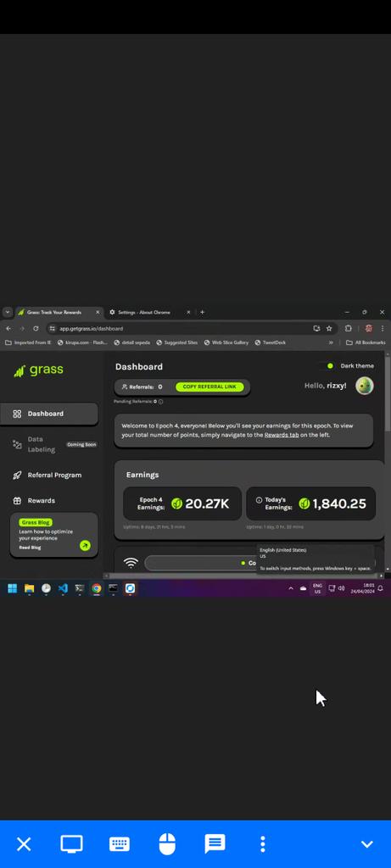This screenshot has height=868, width=391.
Task: Open the user avatar next to Hello, rizxy!
Action: point(365,386)
